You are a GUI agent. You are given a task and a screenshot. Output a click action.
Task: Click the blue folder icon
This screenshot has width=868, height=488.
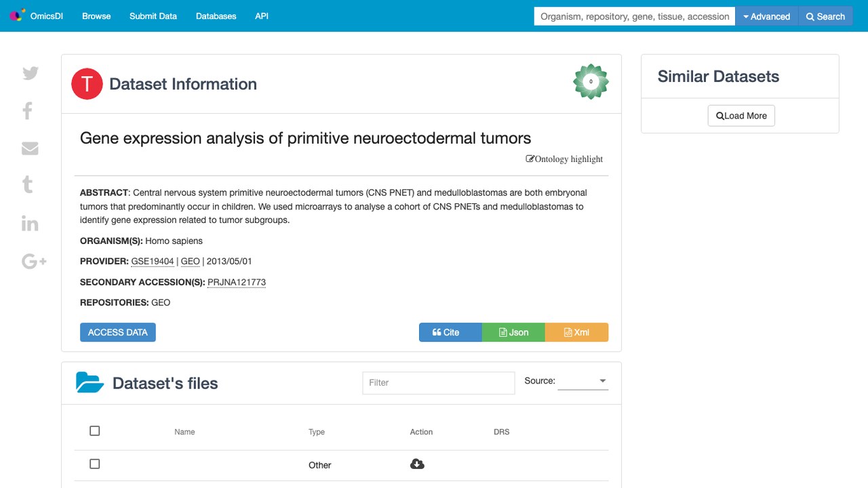coord(90,383)
